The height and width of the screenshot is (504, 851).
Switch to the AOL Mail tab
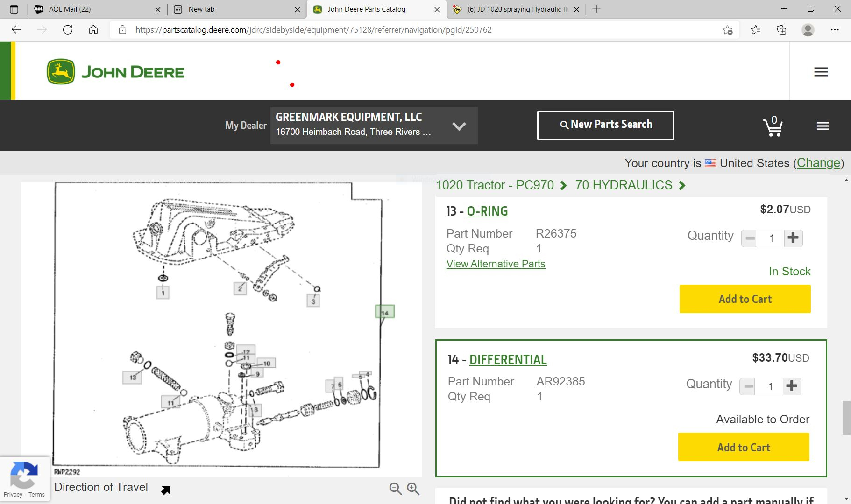click(x=96, y=9)
